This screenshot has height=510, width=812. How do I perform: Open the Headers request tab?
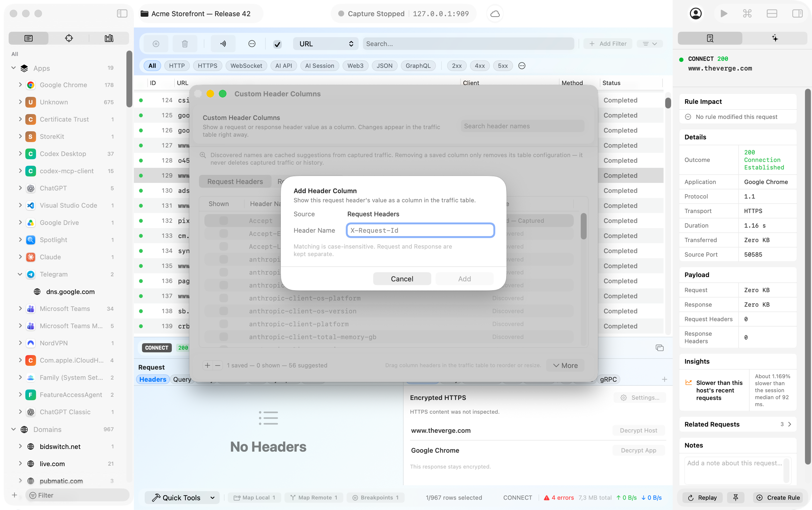point(153,380)
